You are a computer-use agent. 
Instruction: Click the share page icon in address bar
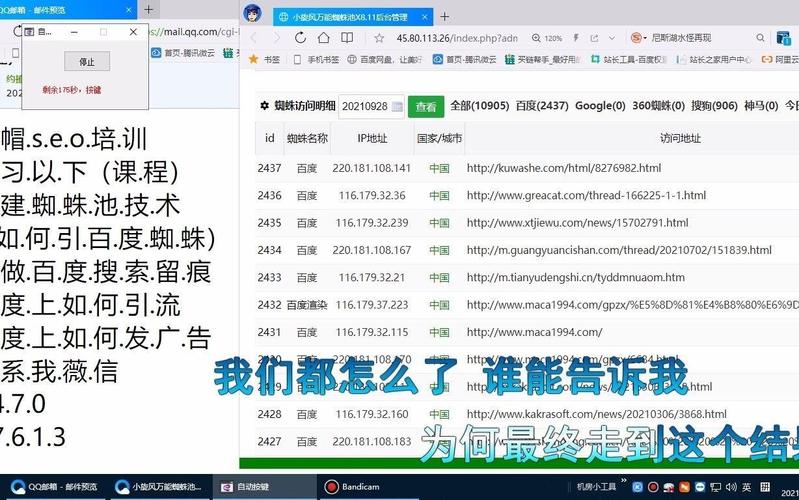pyautogui.click(x=594, y=38)
